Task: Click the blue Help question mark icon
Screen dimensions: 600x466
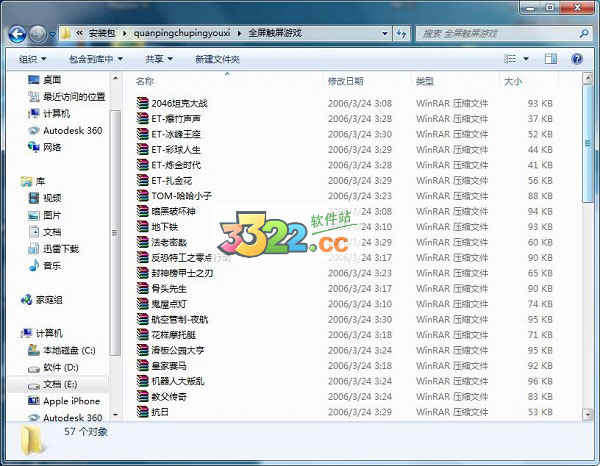Action: pyautogui.click(x=577, y=59)
